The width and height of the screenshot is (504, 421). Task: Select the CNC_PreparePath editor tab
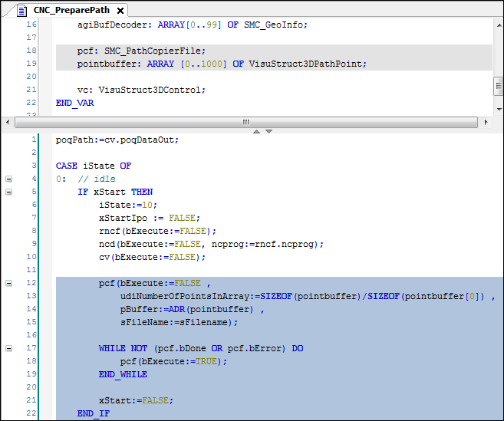(x=71, y=10)
